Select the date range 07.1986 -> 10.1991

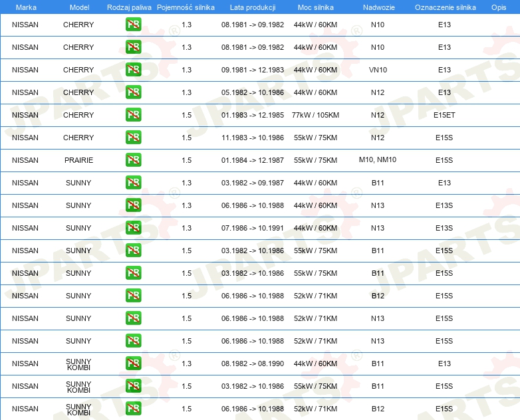point(253,228)
